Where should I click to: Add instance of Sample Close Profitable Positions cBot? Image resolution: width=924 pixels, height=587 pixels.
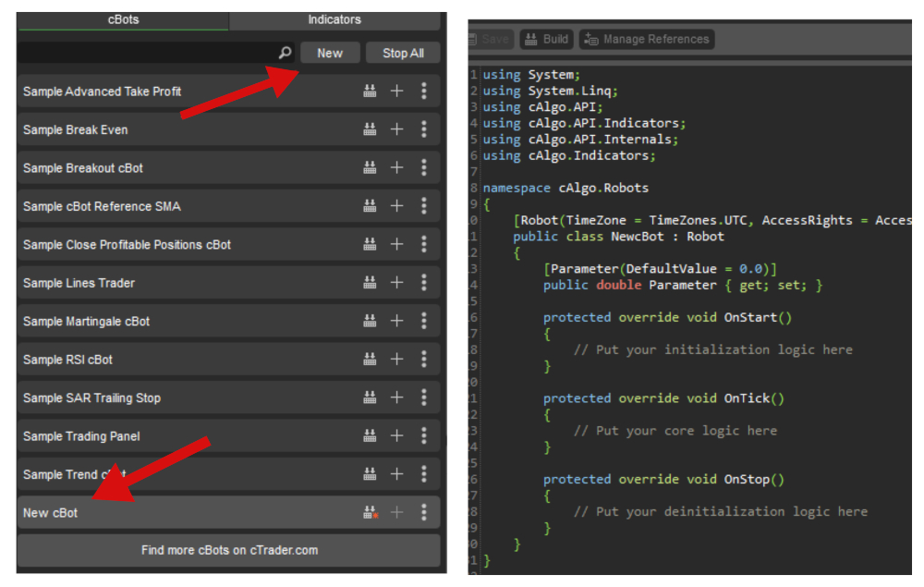(x=397, y=244)
